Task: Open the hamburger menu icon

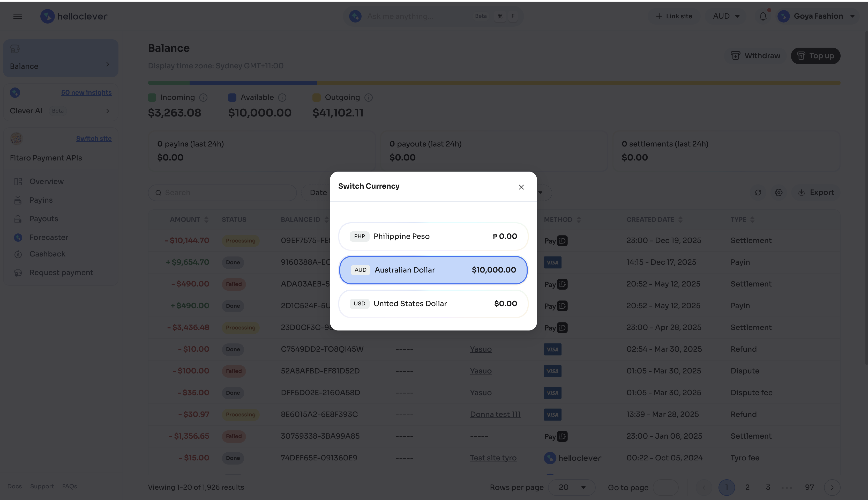Action: click(x=18, y=16)
